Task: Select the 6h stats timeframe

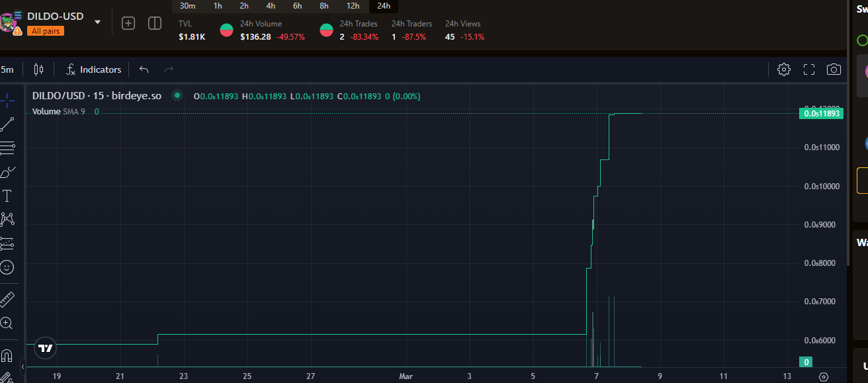Action: pyautogui.click(x=298, y=6)
